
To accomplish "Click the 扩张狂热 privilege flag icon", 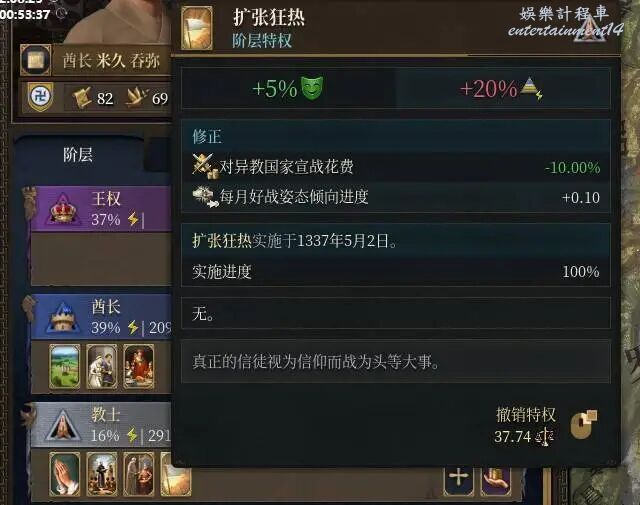I will point(197,27).
